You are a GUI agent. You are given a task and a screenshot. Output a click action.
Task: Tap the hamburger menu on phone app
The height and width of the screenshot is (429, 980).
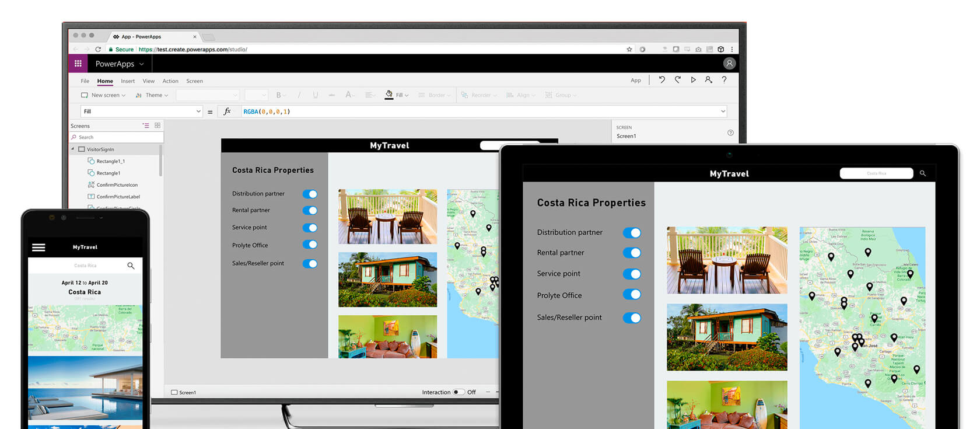point(38,247)
